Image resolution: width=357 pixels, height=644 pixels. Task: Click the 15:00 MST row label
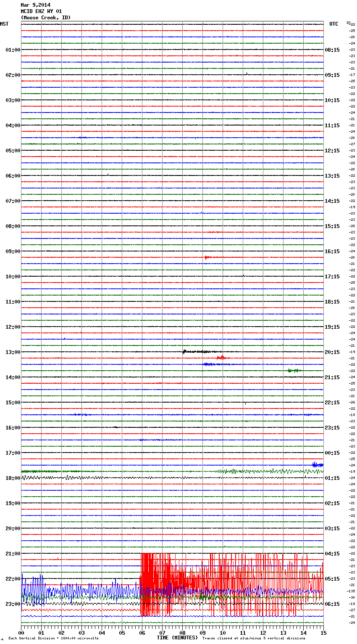coord(13,403)
